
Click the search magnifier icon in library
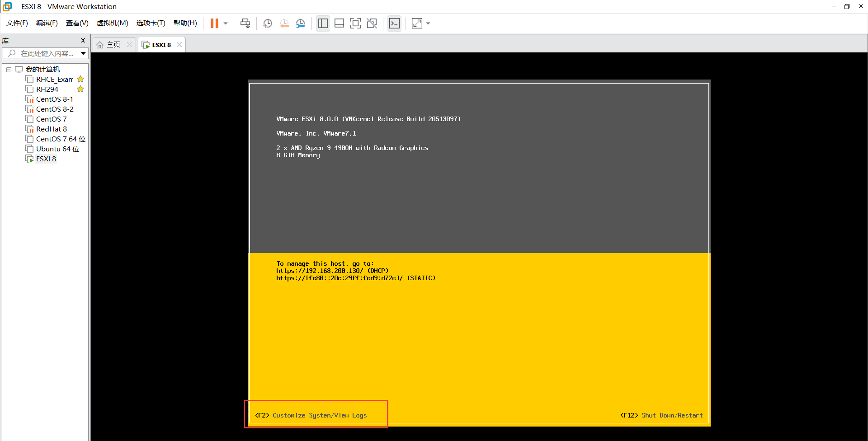pyautogui.click(x=12, y=53)
